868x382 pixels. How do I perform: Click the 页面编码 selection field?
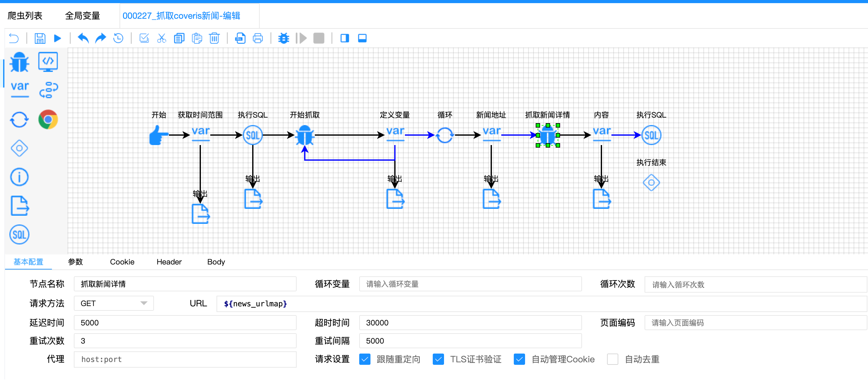tap(755, 323)
